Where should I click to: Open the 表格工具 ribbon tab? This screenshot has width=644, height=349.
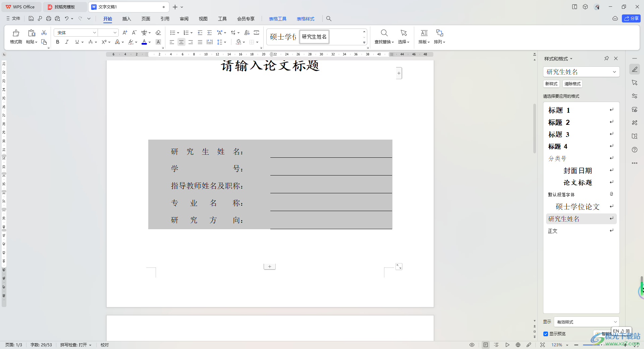pos(278,19)
